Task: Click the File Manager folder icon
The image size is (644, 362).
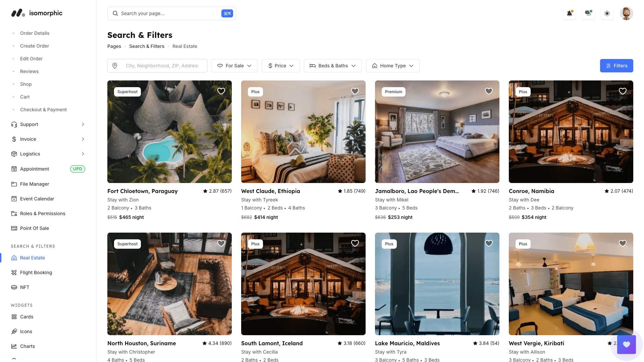Action: pos(14,184)
